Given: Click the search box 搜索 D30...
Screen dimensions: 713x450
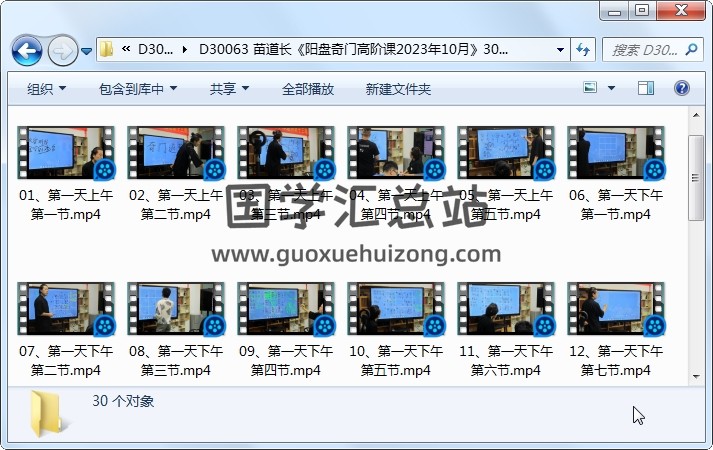Looking at the screenshot, I should pos(653,50).
